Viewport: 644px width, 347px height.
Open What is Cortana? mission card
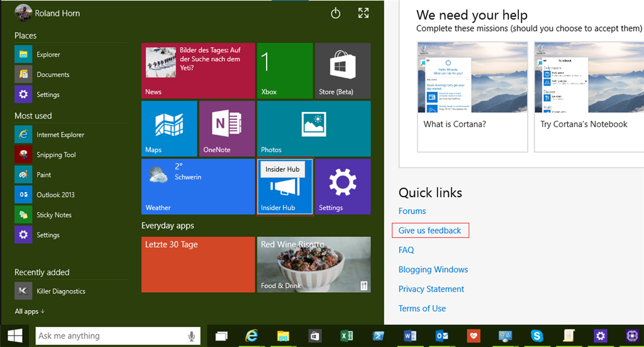[x=472, y=97]
